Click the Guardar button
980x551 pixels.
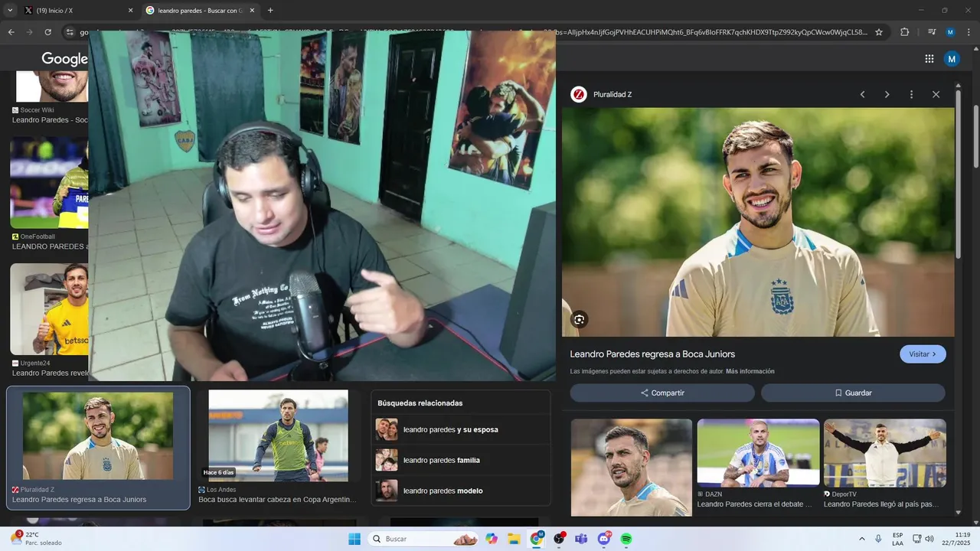[x=853, y=393]
